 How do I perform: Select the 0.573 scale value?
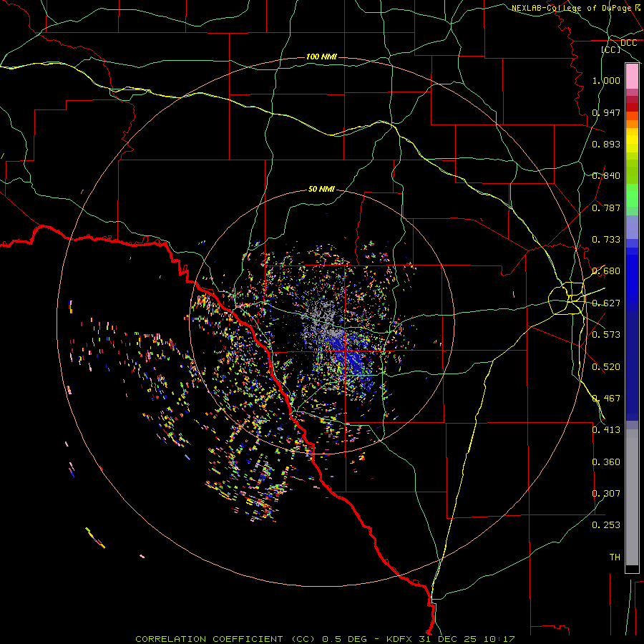[x=606, y=335]
